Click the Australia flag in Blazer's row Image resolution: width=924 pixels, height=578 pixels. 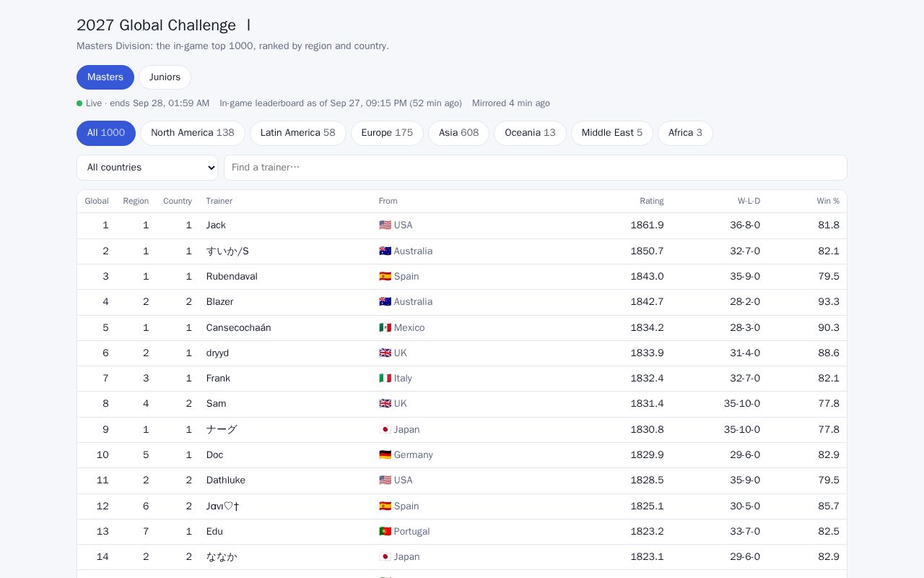(x=385, y=302)
